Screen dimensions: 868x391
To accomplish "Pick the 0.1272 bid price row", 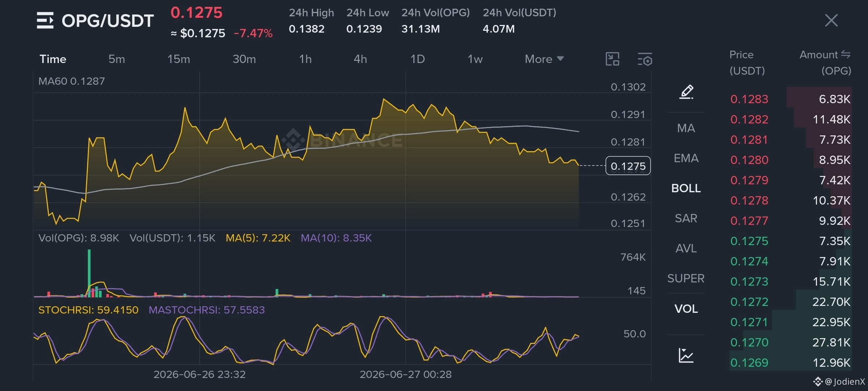I will tap(790, 302).
